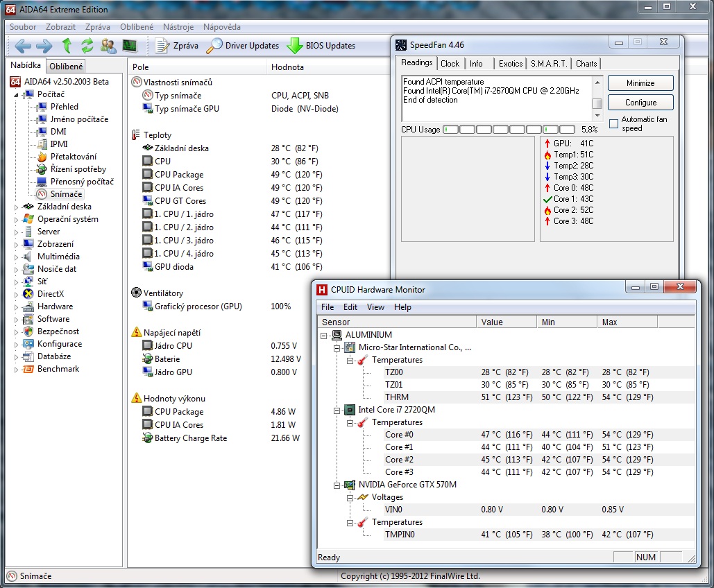
Task: Click the Databáze icon in tree
Action: 28,356
